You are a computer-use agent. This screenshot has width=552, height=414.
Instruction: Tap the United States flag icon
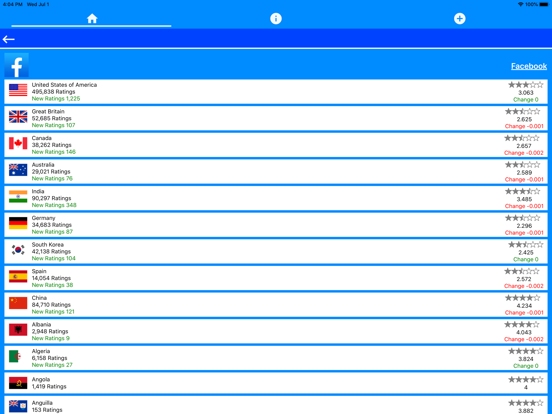coord(18,90)
